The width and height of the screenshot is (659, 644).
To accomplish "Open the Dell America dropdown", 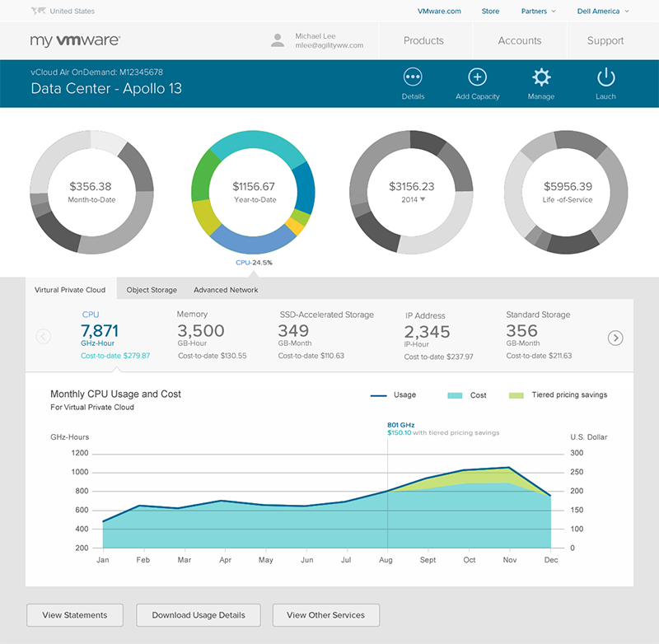I will pos(603,12).
